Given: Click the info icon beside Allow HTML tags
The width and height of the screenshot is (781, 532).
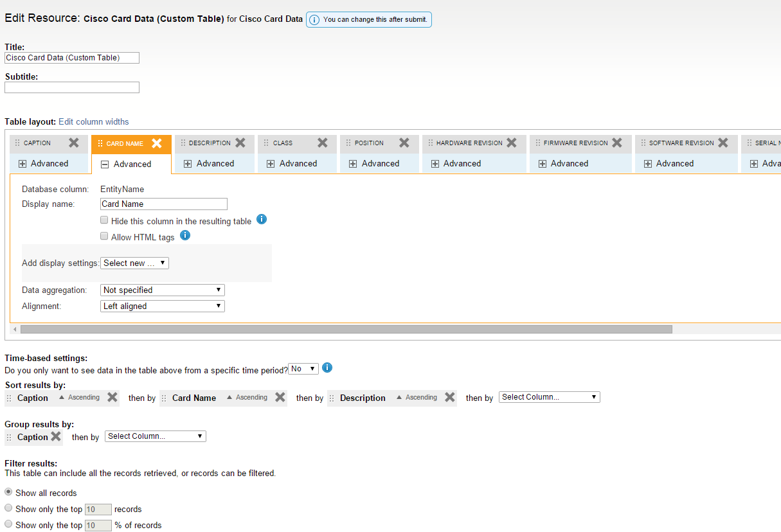Looking at the screenshot, I should (x=185, y=235).
